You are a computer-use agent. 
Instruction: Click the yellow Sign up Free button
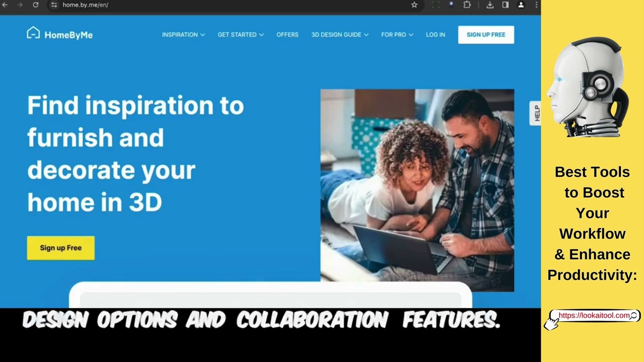pyautogui.click(x=61, y=248)
